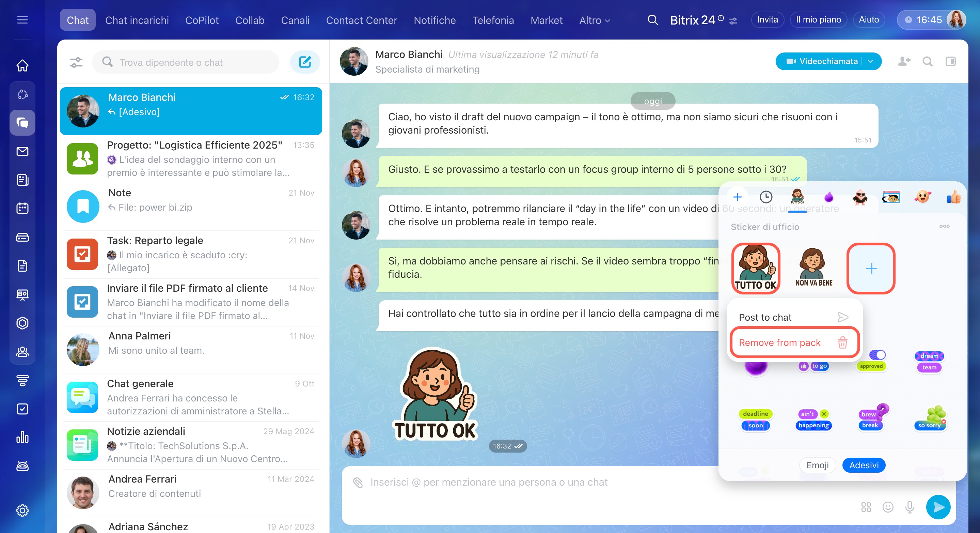This screenshot has height=533, width=980.
Task: Click the Invita button
Action: click(767, 19)
